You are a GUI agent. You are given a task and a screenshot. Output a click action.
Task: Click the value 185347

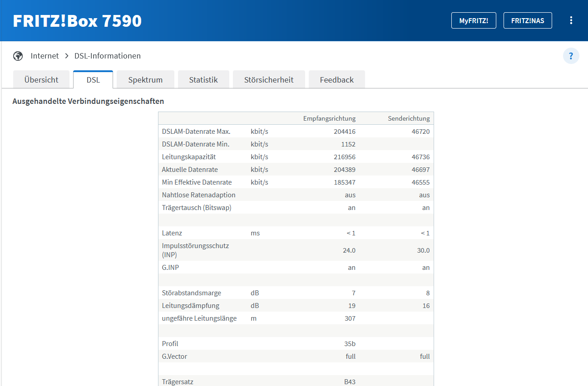click(344, 182)
